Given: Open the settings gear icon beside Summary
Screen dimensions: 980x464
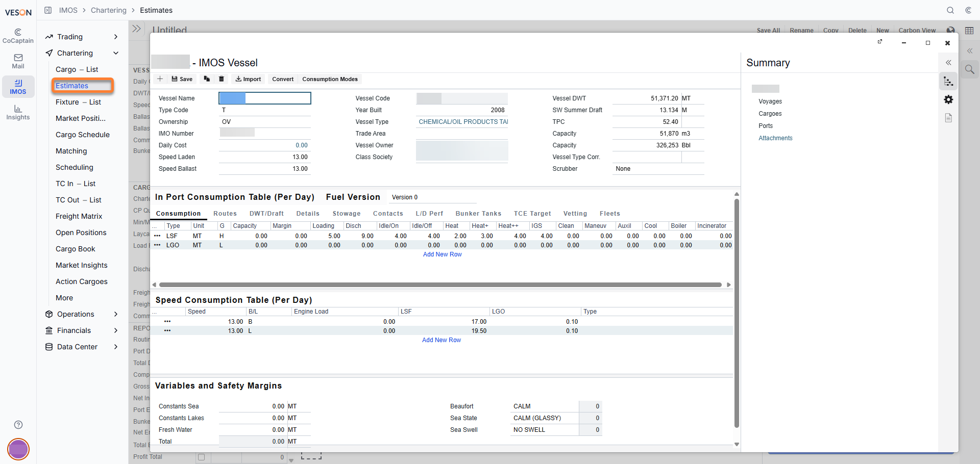Looking at the screenshot, I should coord(948,99).
